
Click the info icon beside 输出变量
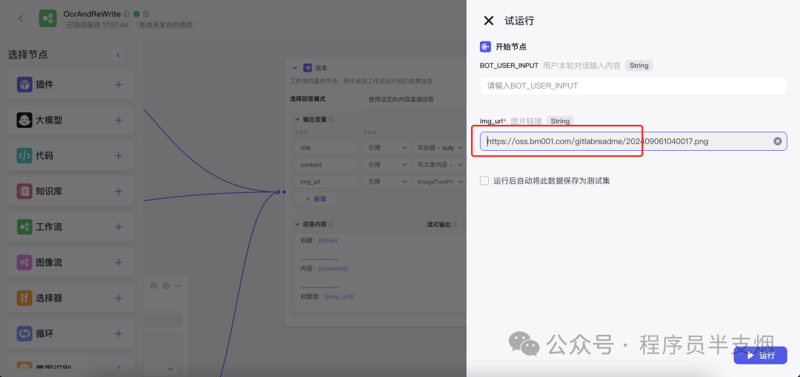[x=331, y=119]
